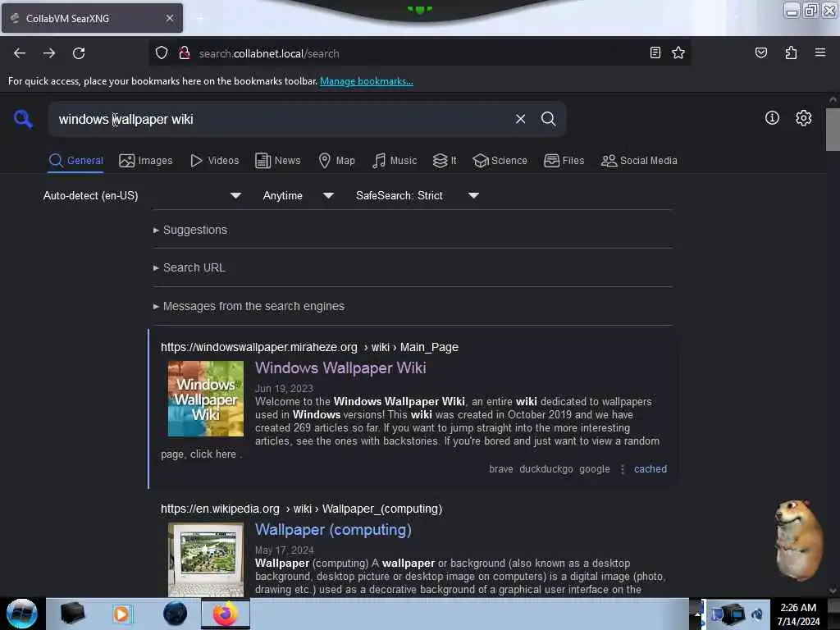Viewport: 840px width, 630px height.
Task: Go back to the previous page
Action: (x=20, y=53)
